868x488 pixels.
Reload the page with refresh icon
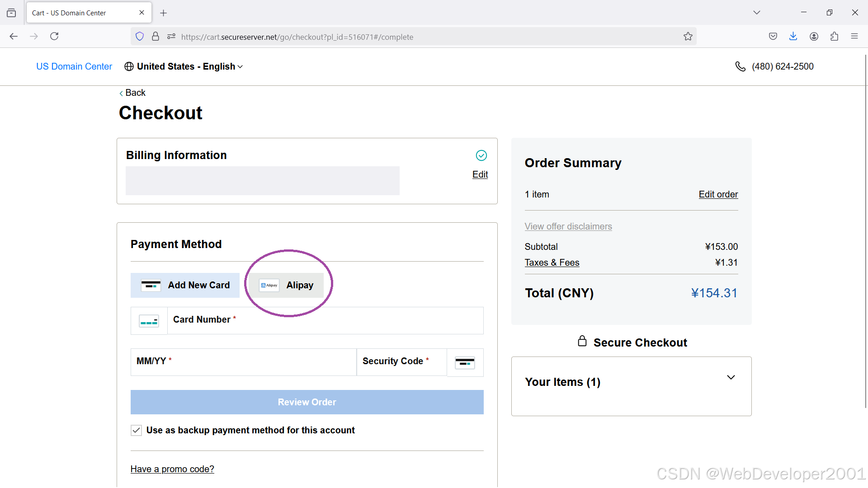pos(54,37)
